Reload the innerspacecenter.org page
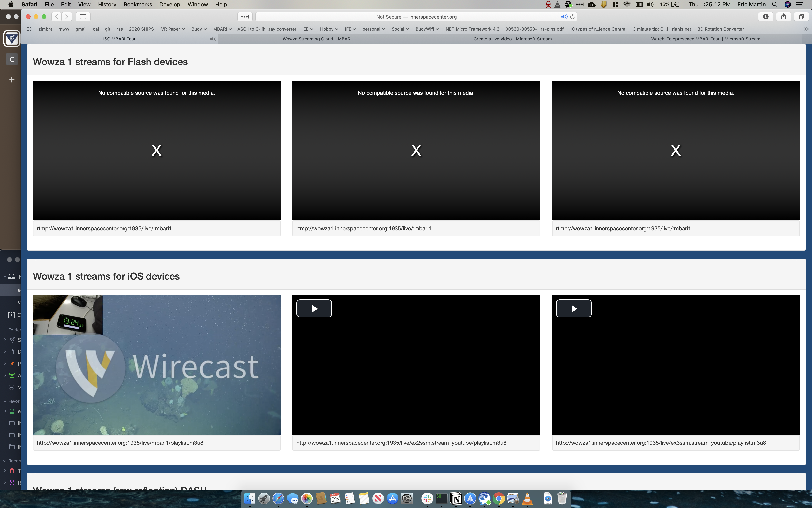 tap(573, 16)
